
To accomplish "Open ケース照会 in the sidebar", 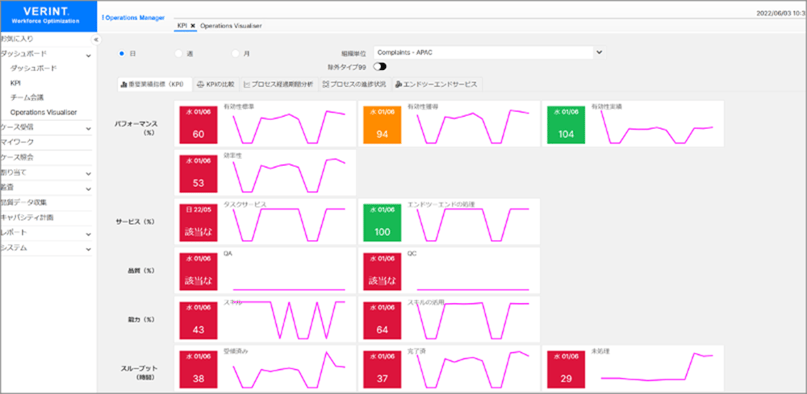I will tap(17, 157).
